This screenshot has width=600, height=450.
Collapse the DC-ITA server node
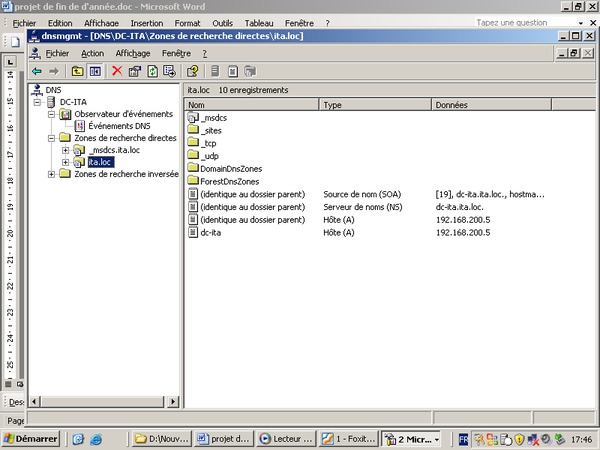37,102
